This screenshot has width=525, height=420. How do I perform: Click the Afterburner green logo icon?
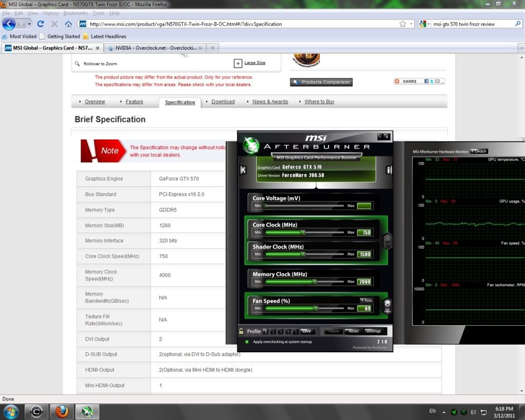pyautogui.click(x=251, y=145)
